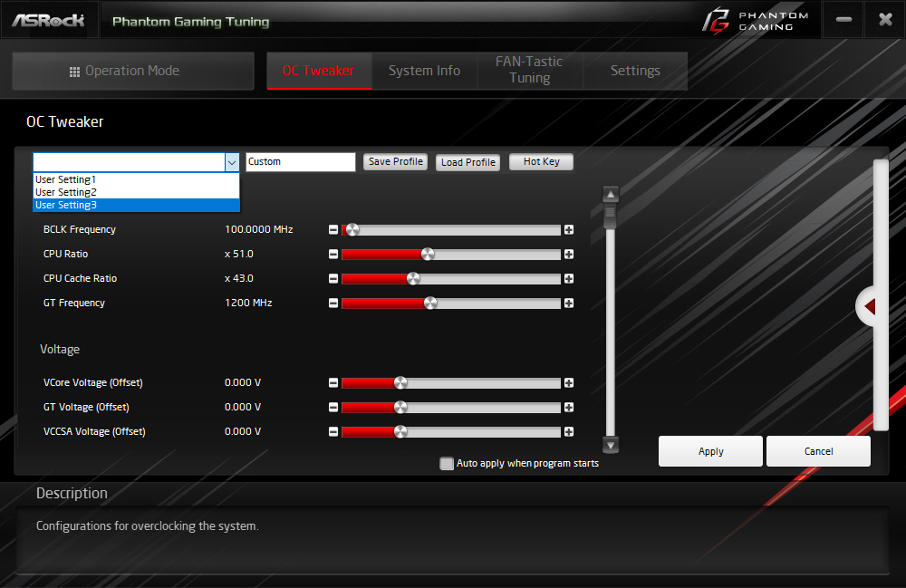The image size is (906, 588).
Task: Open FAN-Tastic Tuning tab
Action: click(530, 70)
